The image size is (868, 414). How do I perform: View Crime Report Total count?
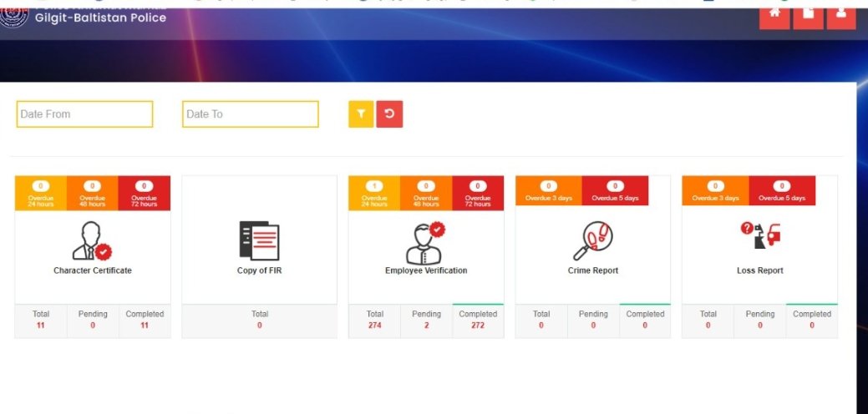[x=541, y=321]
